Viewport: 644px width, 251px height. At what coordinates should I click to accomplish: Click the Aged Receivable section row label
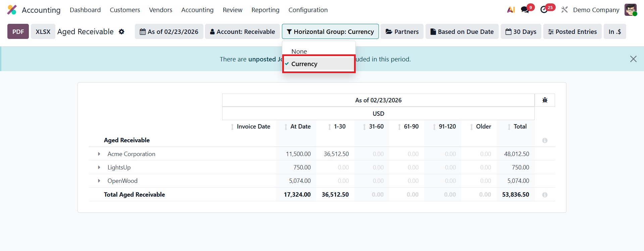coord(127,140)
